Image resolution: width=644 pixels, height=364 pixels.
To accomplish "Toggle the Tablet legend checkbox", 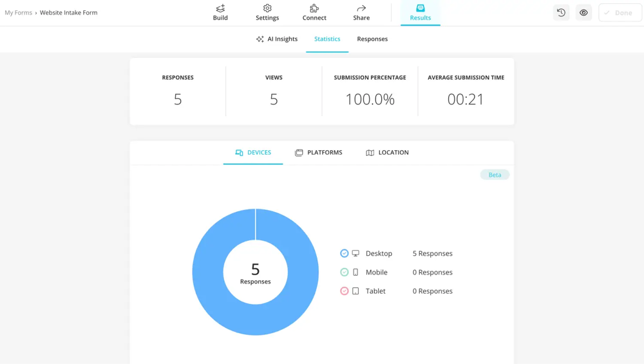I will 345,291.
